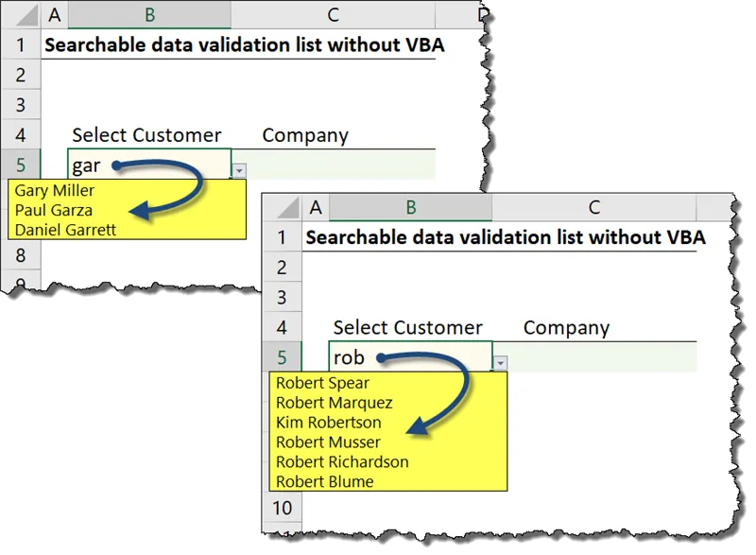Screen dimensions: 756x555
Task: Open the dropdown arrow beside the "gar" cell
Action: (239, 169)
